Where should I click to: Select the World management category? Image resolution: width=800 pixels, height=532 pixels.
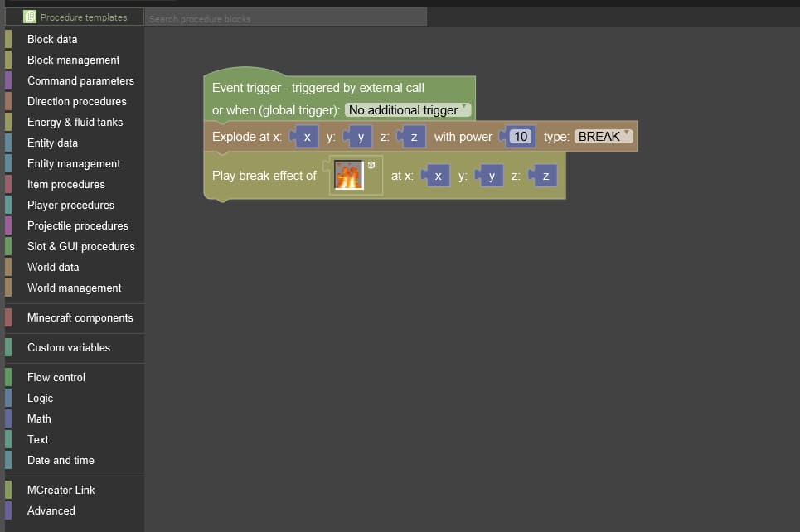(74, 288)
